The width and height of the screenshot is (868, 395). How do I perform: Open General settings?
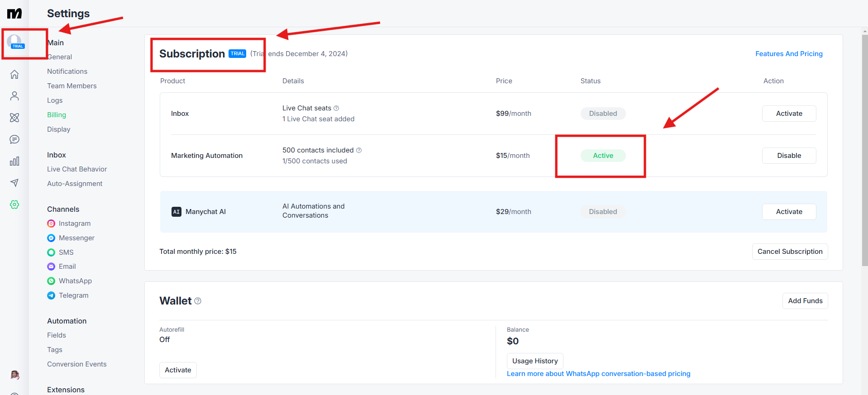click(60, 57)
